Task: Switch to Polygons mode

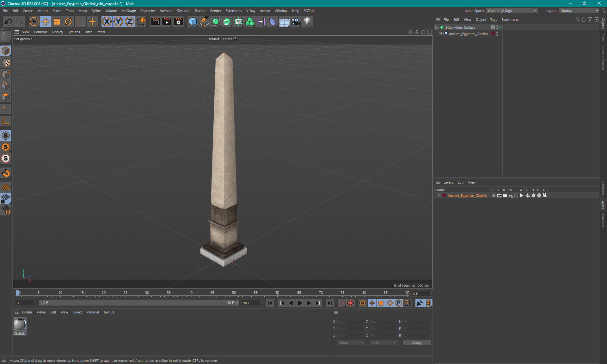Action: click(x=6, y=97)
